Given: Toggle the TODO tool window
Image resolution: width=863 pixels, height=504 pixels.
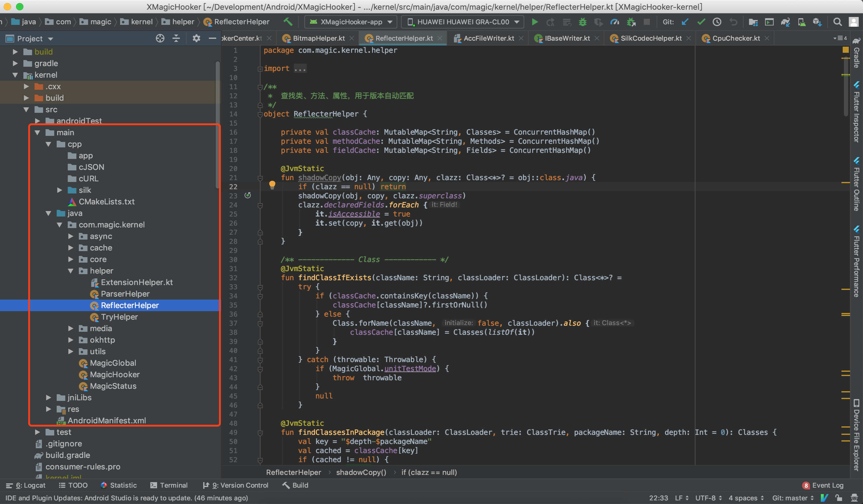Looking at the screenshot, I should tap(73, 485).
